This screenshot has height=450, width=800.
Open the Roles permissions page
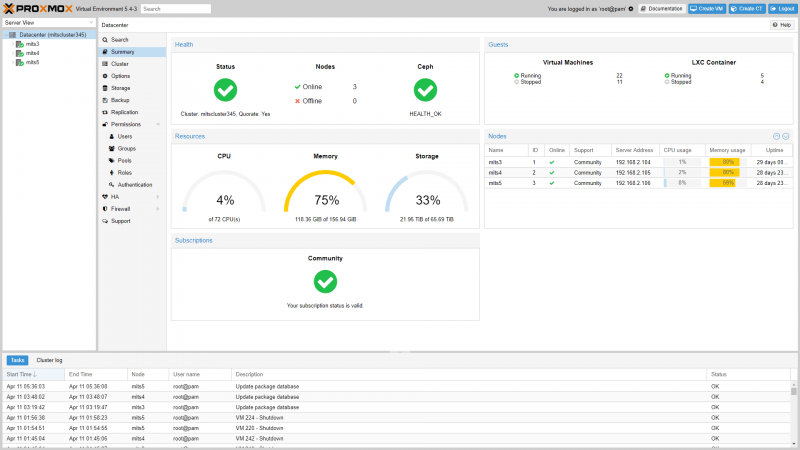(x=124, y=172)
